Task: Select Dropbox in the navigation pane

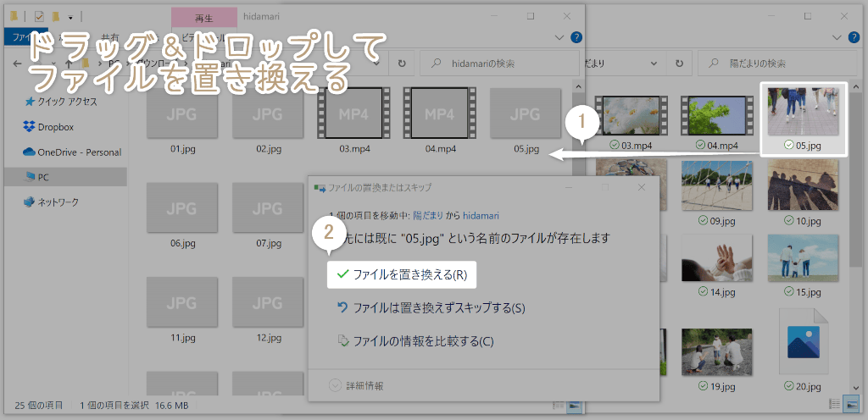Action: tap(48, 127)
